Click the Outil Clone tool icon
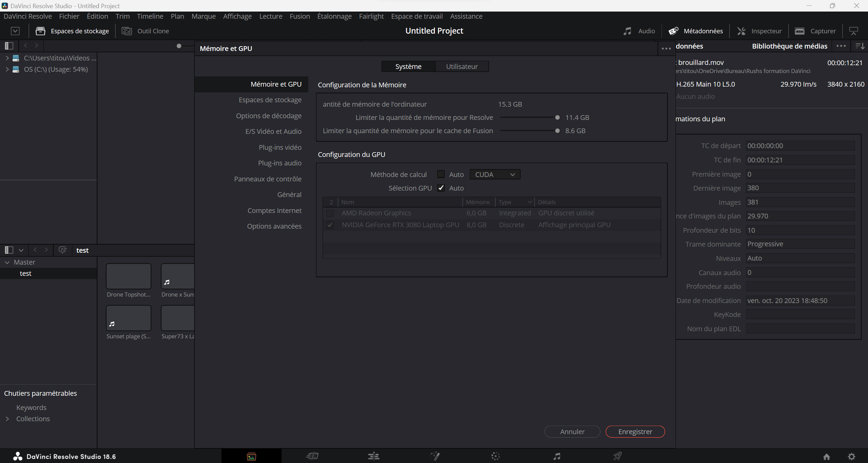Viewport: 868px width, 463px height. click(127, 31)
